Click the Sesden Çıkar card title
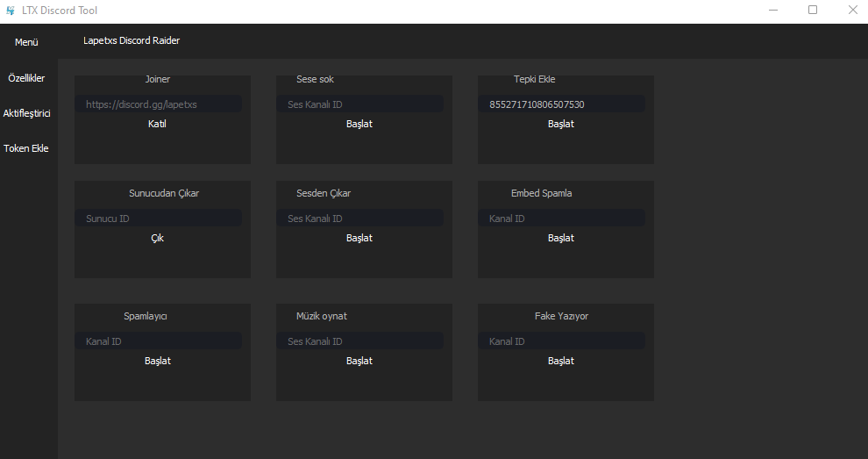 click(324, 193)
